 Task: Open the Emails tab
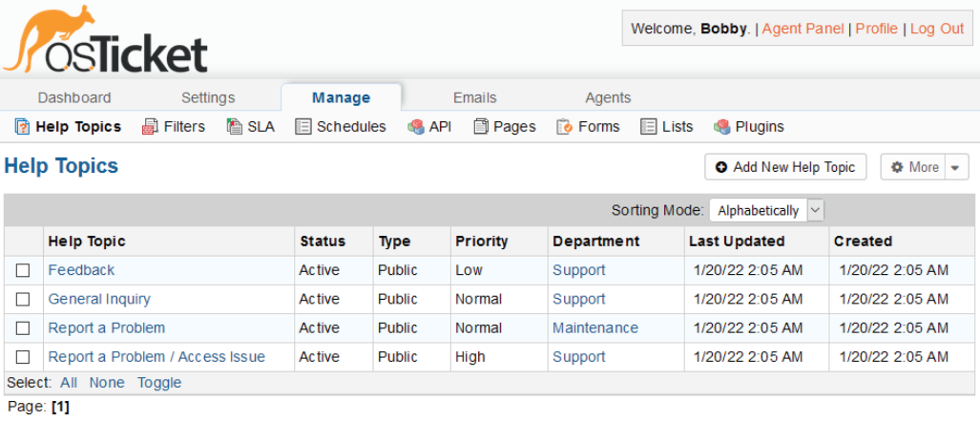tap(475, 97)
